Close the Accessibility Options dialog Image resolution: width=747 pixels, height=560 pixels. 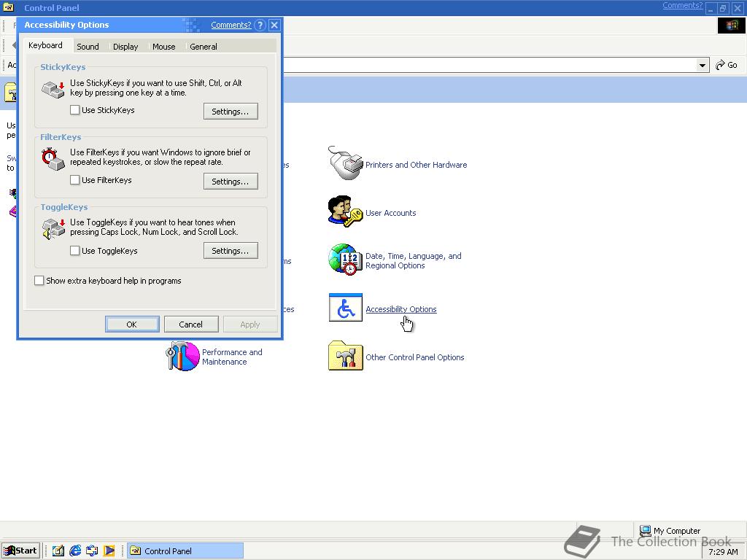pyautogui.click(x=274, y=26)
